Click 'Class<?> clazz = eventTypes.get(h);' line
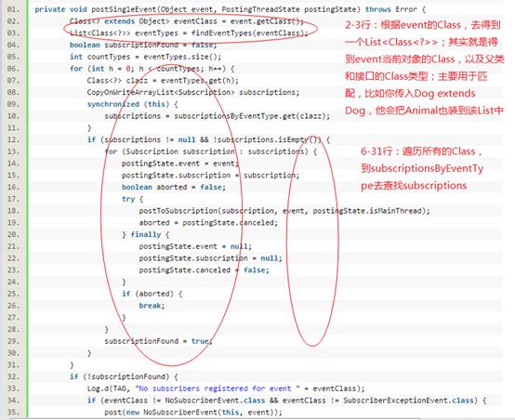 pos(163,81)
